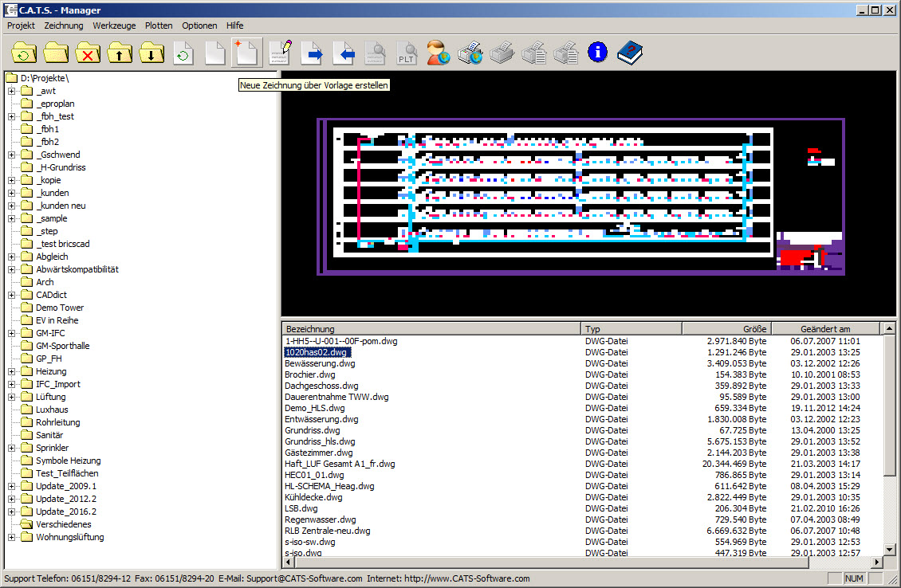Click the PLT plot preview icon
Image resolution: width=901 pixels, height=588 pixels.
[407, 53]
